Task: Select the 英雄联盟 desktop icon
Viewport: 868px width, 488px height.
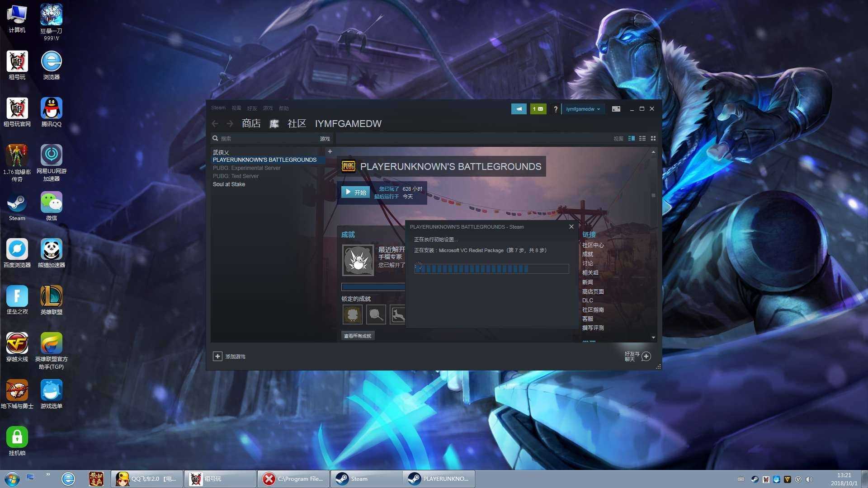Action: coord(52,300)
